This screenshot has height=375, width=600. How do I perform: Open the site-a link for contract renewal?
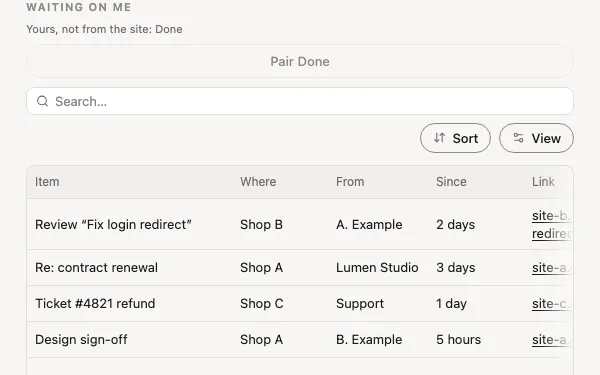[551, 268]
